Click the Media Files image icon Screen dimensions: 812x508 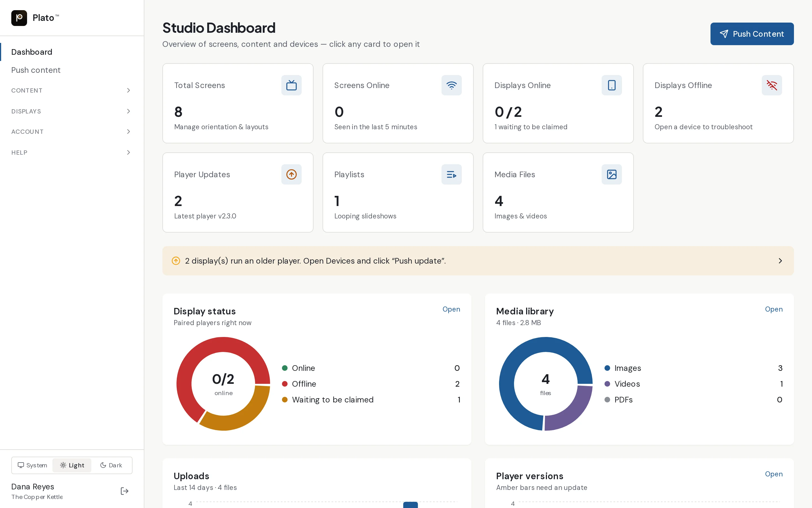(611, 174)
